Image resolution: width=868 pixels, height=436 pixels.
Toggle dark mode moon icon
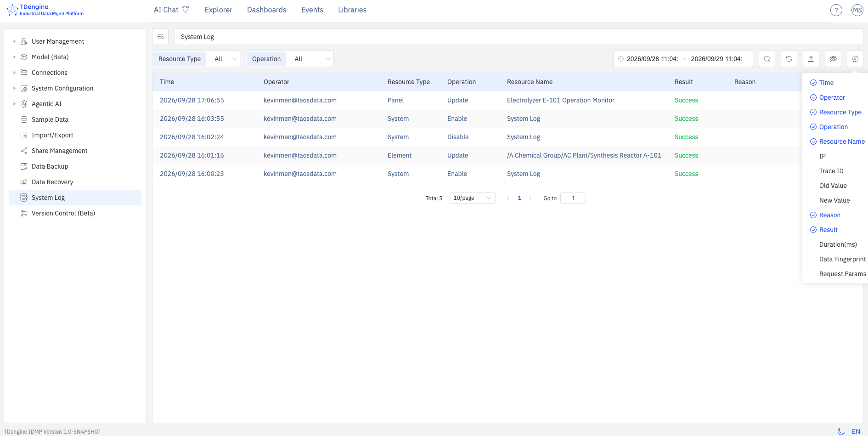coord(841,431)
